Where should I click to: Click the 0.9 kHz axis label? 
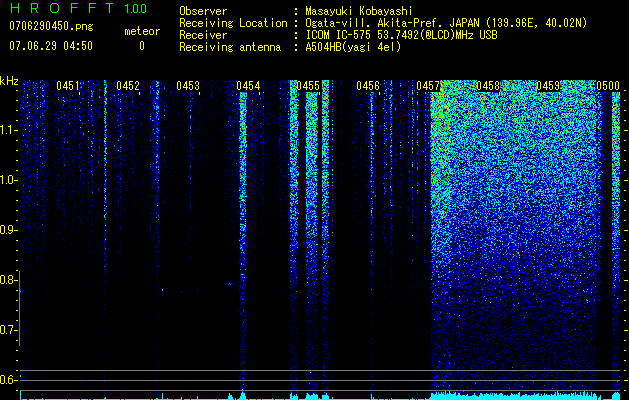[7, 230]
